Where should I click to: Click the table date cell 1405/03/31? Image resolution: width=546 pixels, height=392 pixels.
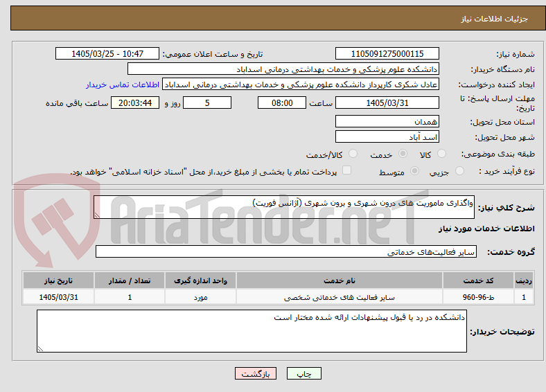(x=58, y=297)
